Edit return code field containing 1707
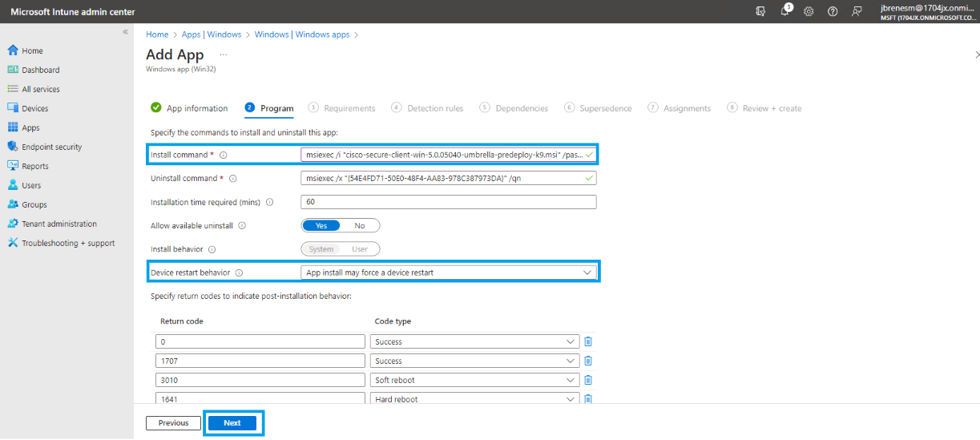The width and height of the screenshot is (980, 440). pos(260,361)
